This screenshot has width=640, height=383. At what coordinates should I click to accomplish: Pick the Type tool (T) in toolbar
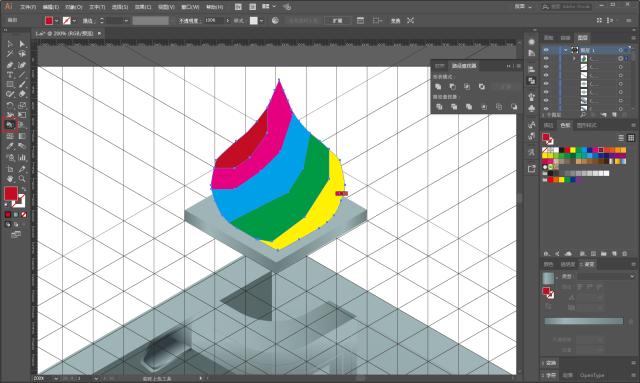[x=10, y=75]
